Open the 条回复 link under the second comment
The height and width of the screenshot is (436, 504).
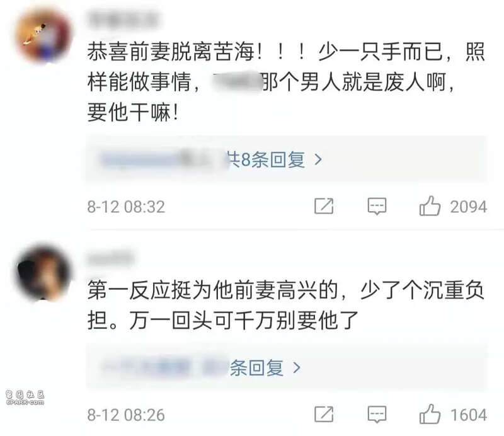(x=256, y=367)
